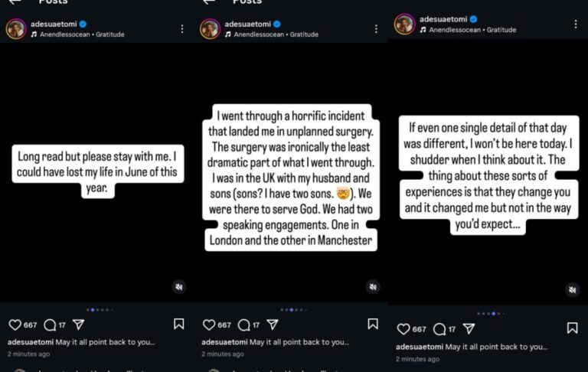588x372 pixels.
Task: Open the Anendlessocean Gratitude audio on right post
Action: 471,30
